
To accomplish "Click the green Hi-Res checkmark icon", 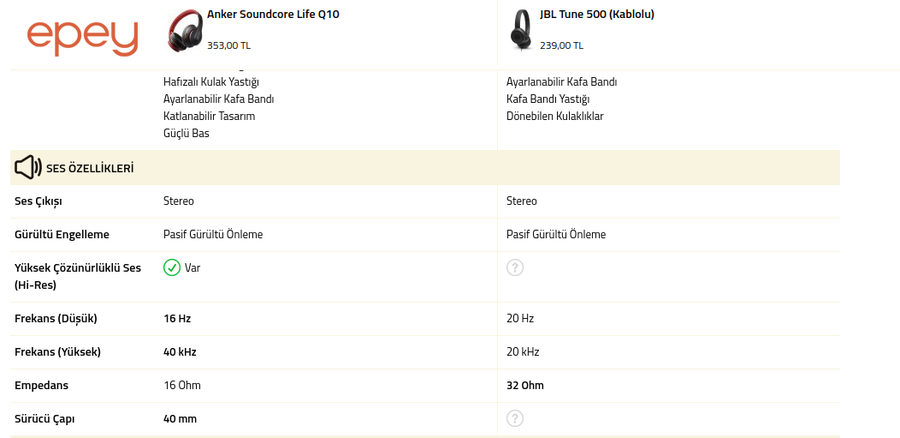I will pos(172,268).
